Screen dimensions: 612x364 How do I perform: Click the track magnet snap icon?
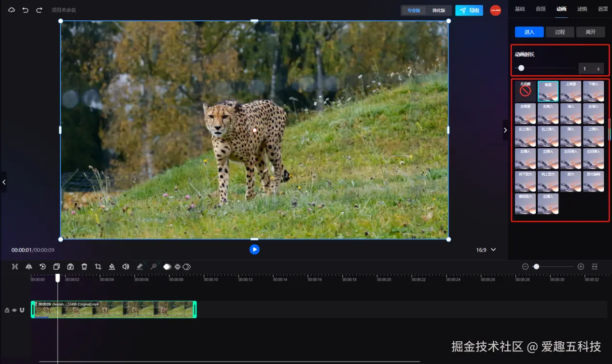pyautogui.click(x=22, y=310)
